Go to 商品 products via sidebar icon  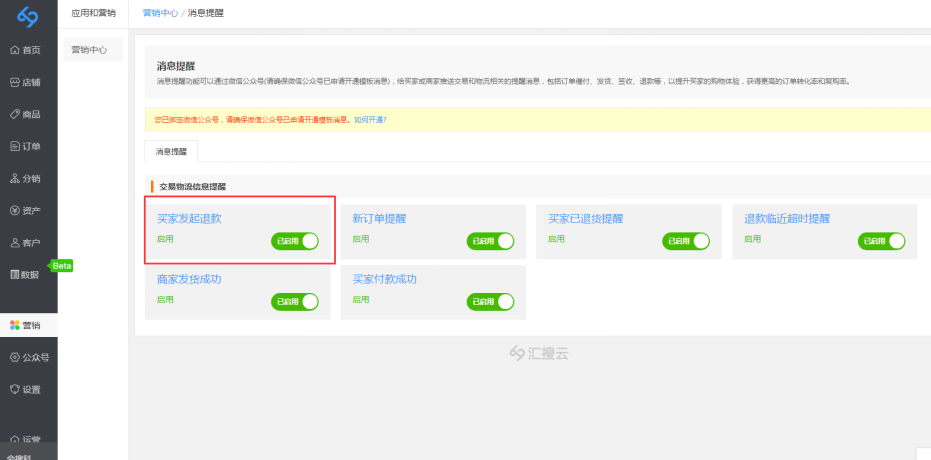pos(15,114)
